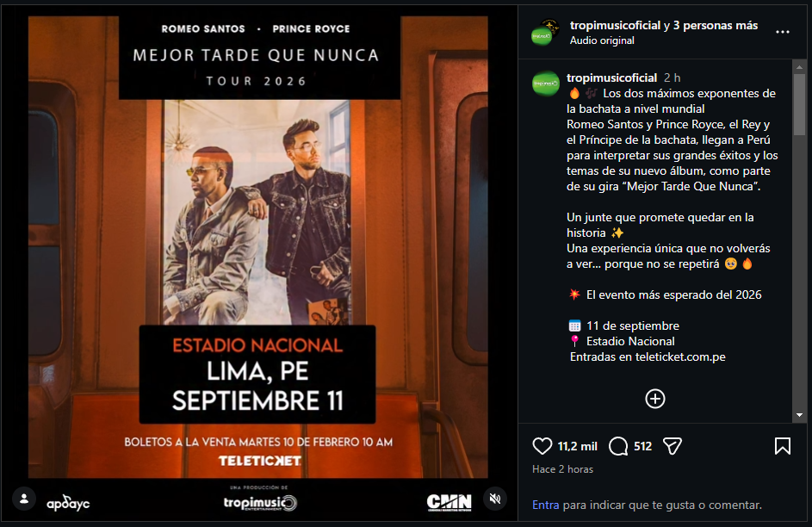Like the post with heart icon

[542, 446]
